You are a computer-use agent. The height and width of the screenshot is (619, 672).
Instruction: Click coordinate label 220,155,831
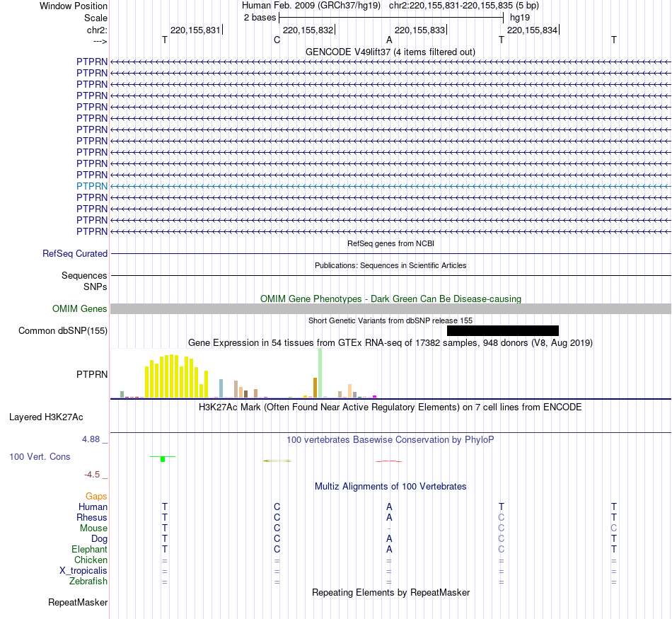tap(195, 30)
